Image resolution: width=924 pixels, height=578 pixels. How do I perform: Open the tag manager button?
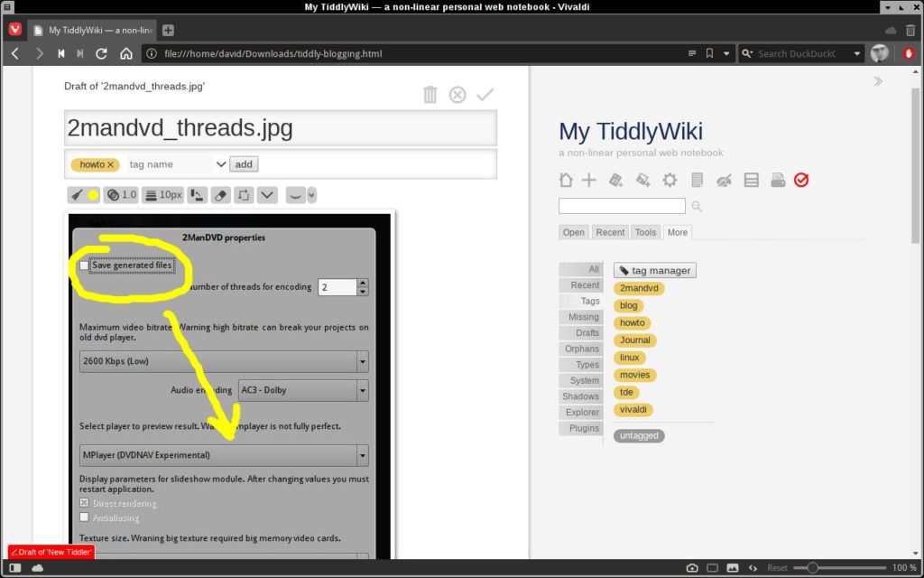655,270
